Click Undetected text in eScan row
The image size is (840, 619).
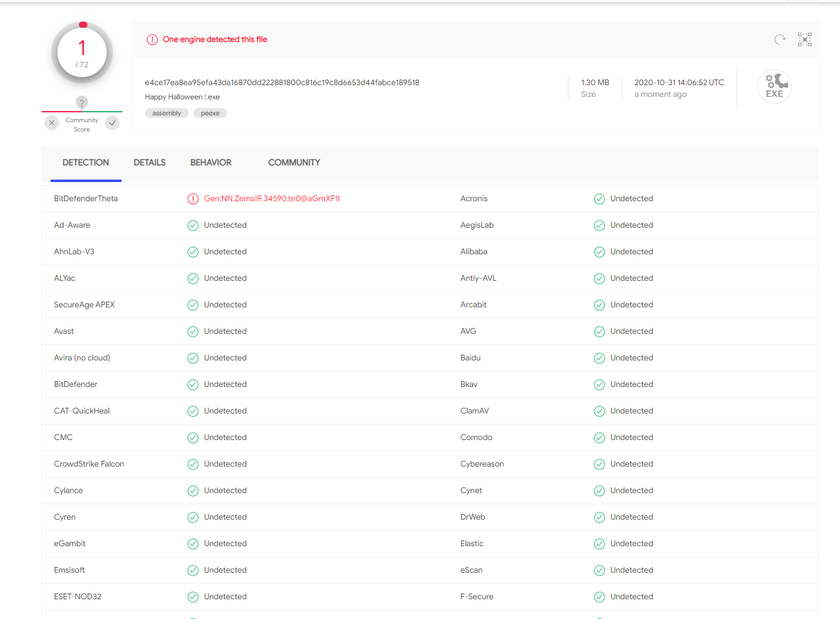(632, 570)
